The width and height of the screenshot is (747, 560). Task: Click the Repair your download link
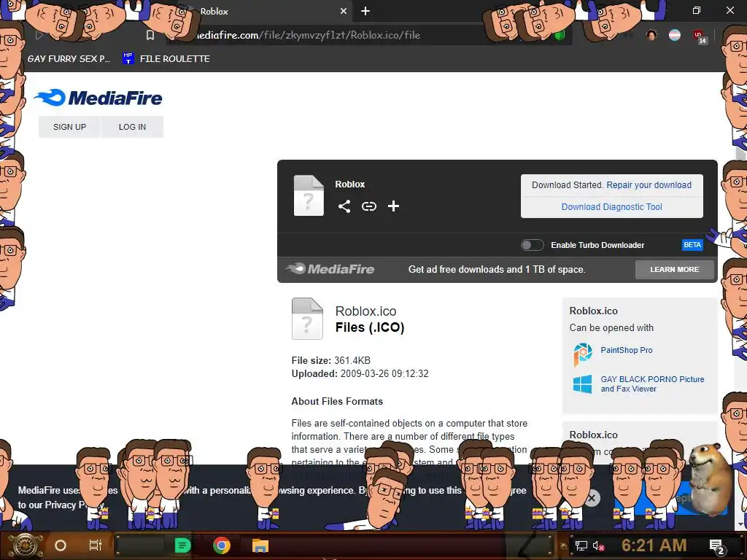tap(649, 184)
